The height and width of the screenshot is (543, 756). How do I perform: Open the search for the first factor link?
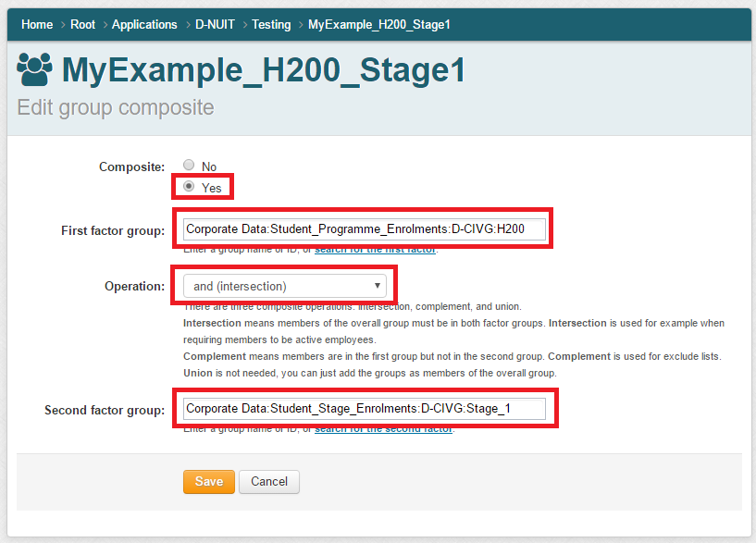[374, 250]
